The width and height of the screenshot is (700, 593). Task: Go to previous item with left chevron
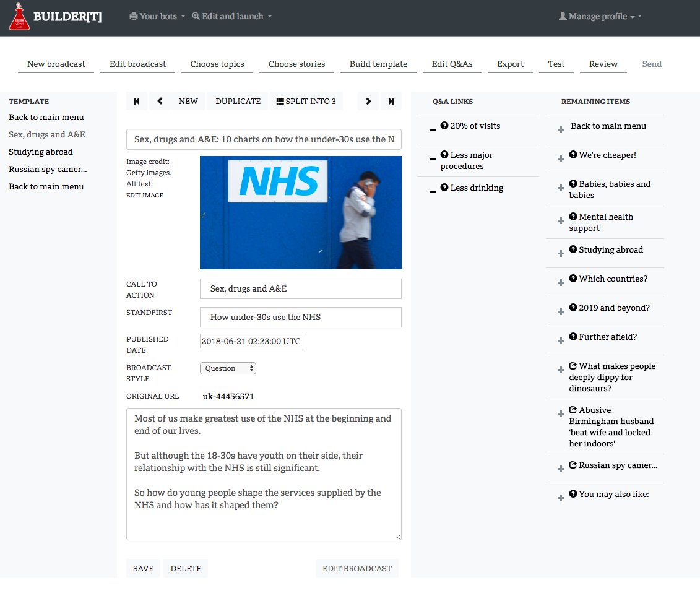(160, 102)
